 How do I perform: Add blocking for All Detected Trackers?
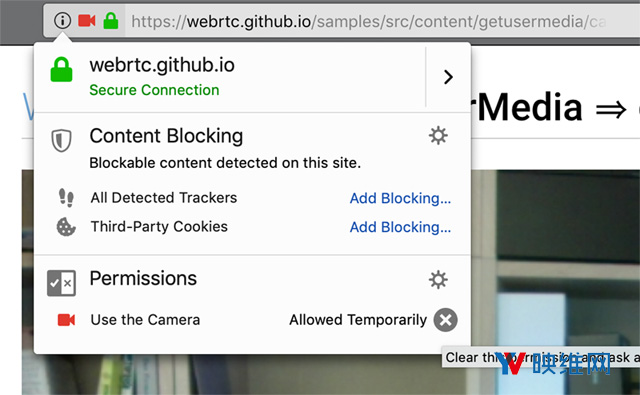click(x=400, y=198)
